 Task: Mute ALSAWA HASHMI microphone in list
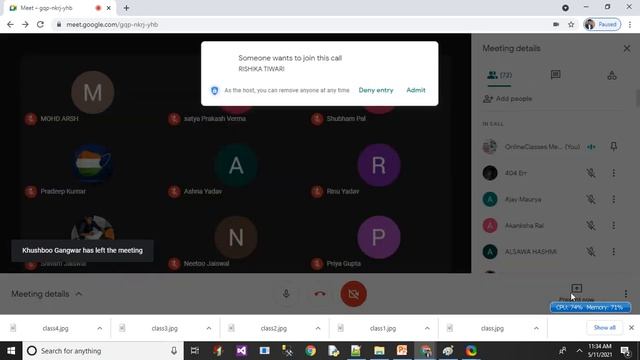[x=591, y=251]
